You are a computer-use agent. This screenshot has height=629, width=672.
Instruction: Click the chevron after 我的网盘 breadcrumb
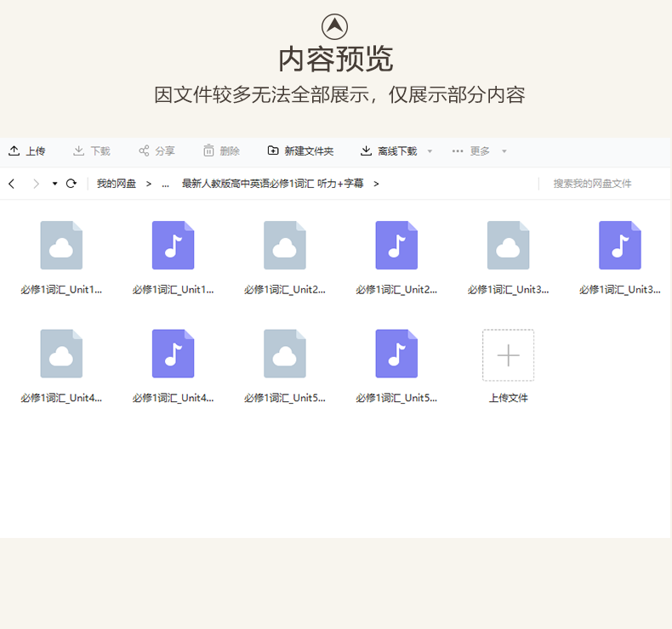pyautogui.click(x=149, y=184)
